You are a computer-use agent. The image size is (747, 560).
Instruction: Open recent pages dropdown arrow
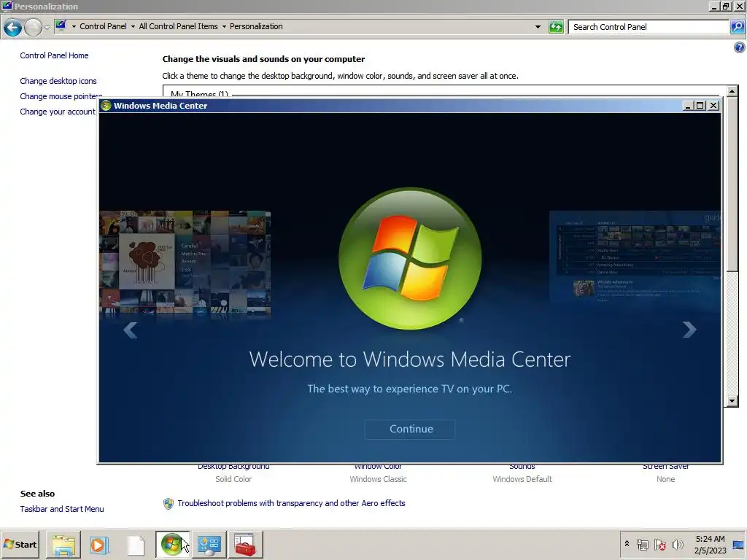[47, 27]
